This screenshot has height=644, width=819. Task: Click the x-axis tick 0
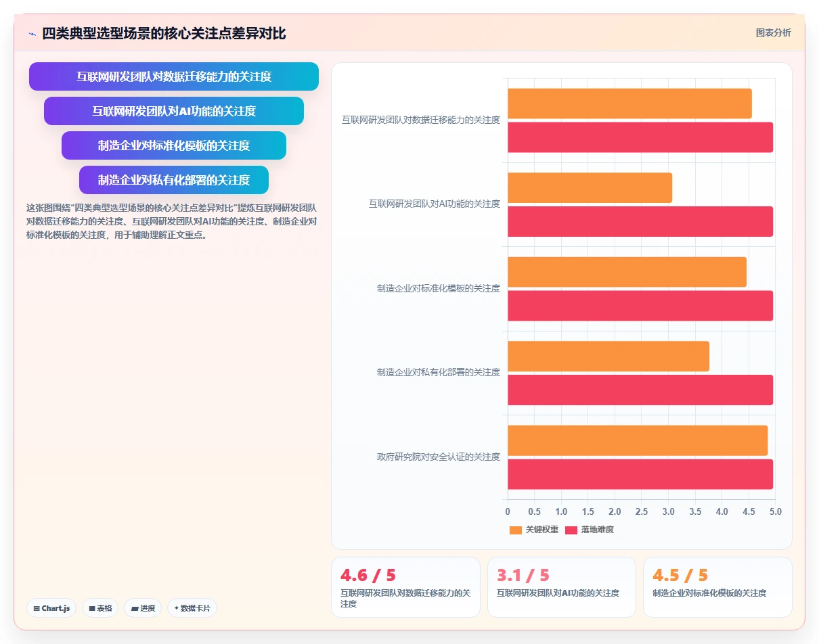pyautogui.click(x=508, y=512)
